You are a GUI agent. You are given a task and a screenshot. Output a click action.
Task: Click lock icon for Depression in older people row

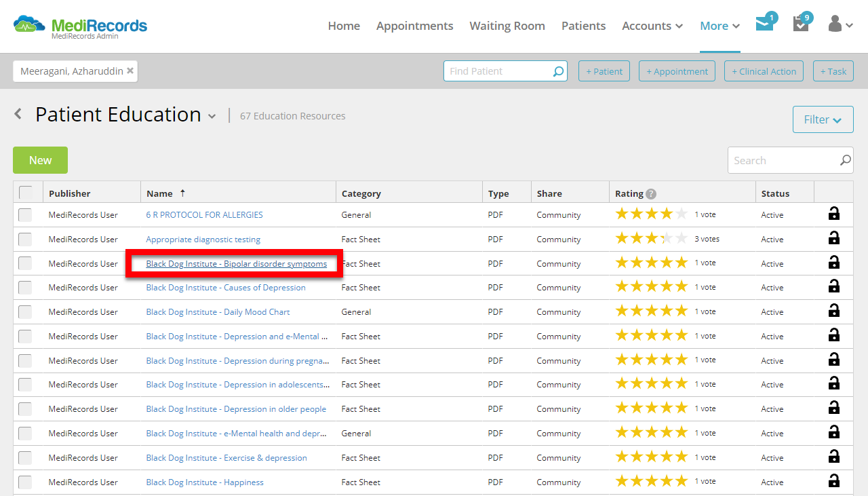click(x=834, y=408)
